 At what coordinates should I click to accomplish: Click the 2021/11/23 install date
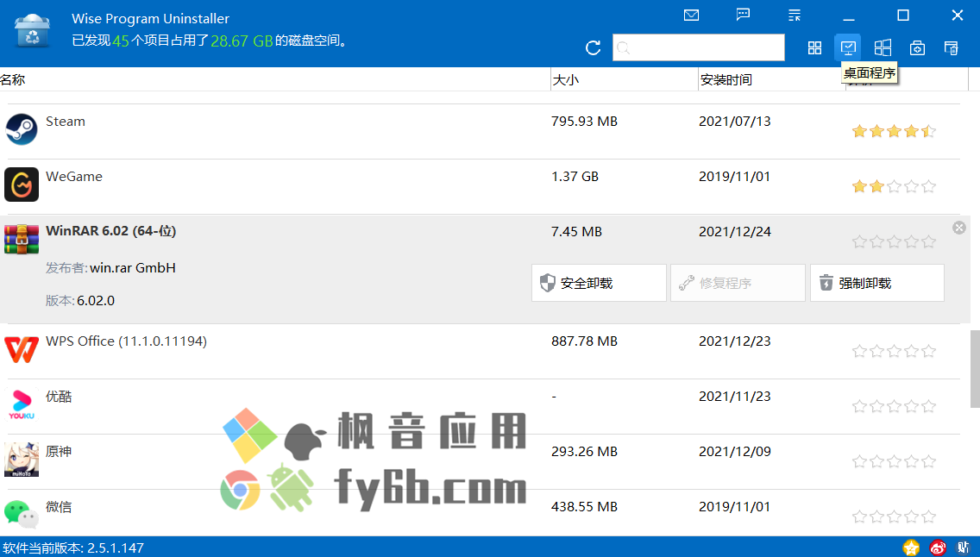735,396
